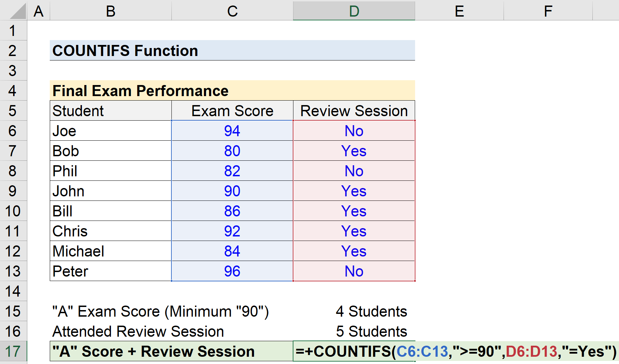Select the cell containing 'Michael'
This screenshot has width=619, height=364.
pyautogui.click(x=111, y=251)
